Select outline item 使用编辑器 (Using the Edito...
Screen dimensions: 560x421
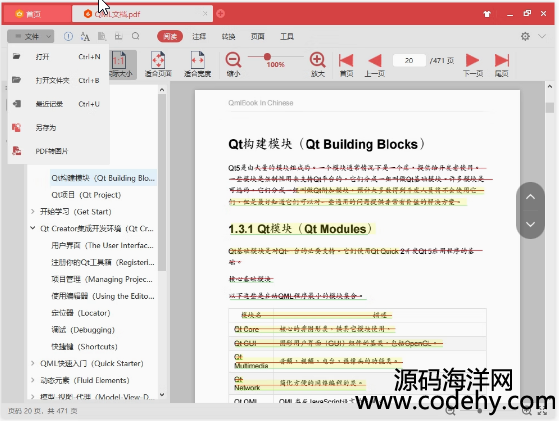103,296
